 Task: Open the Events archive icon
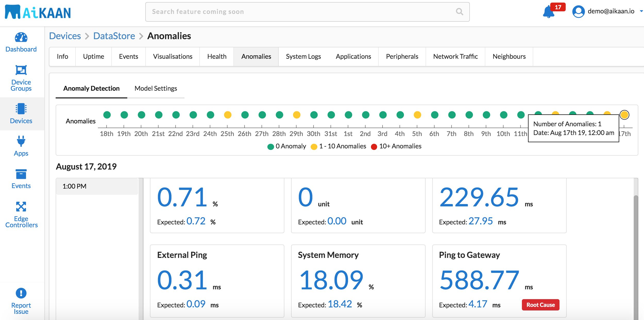click(21, 174)
